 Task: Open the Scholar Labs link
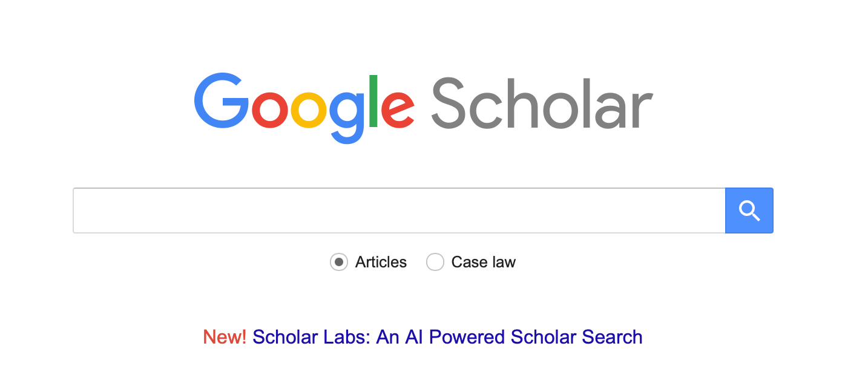pyautogui.click(x=447, y=336)
